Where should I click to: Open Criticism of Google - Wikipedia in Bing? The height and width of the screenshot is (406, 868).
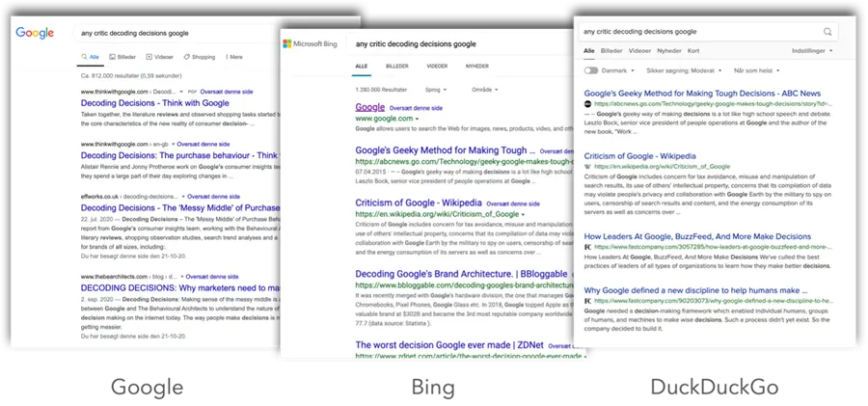419,203
